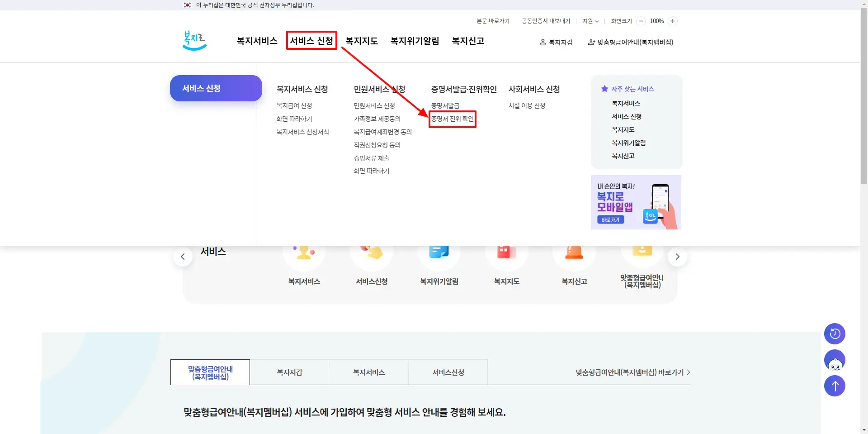Switch to 맞춤형급여안내(복지멤버십) tab
The height and width of the screenshot is (434, 868).
point(210,372)
